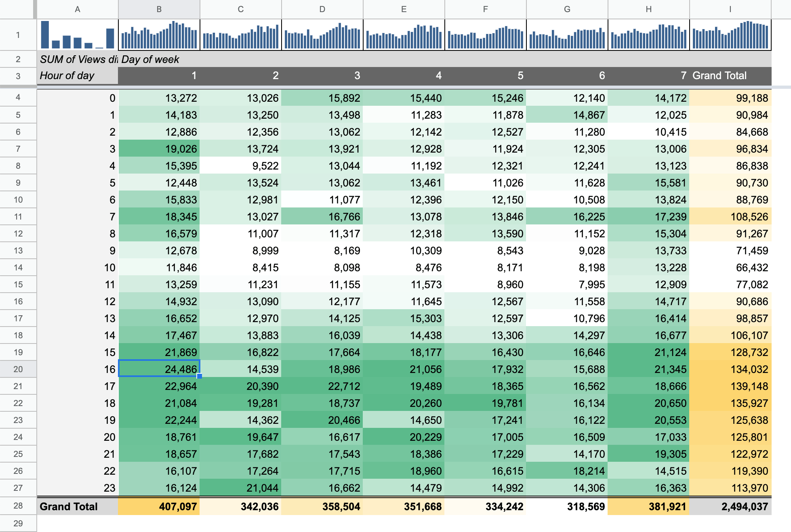
Task: Select cell with value 24,486
Action: coord(159,369)
